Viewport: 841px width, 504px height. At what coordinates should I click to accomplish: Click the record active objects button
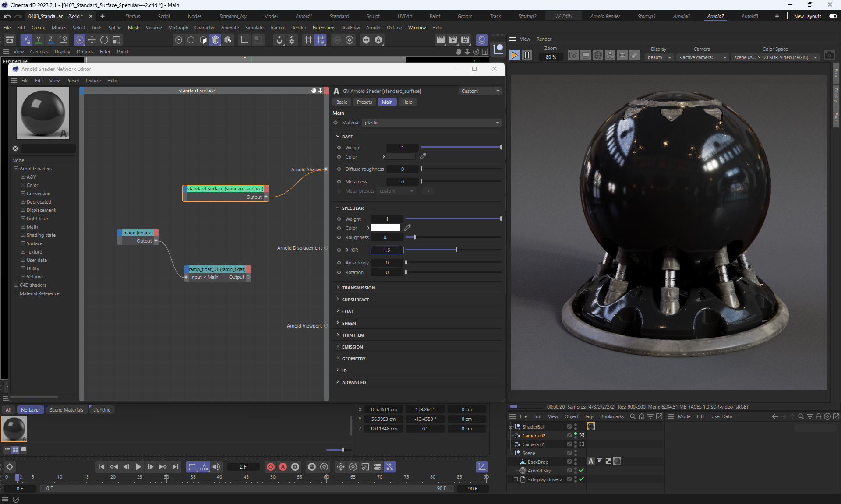(x=271, y=467)
